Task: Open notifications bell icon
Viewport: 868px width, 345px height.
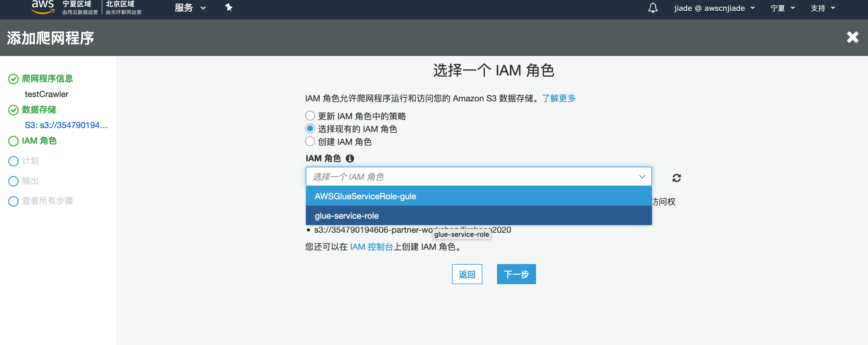Action: tap(653, 8)
